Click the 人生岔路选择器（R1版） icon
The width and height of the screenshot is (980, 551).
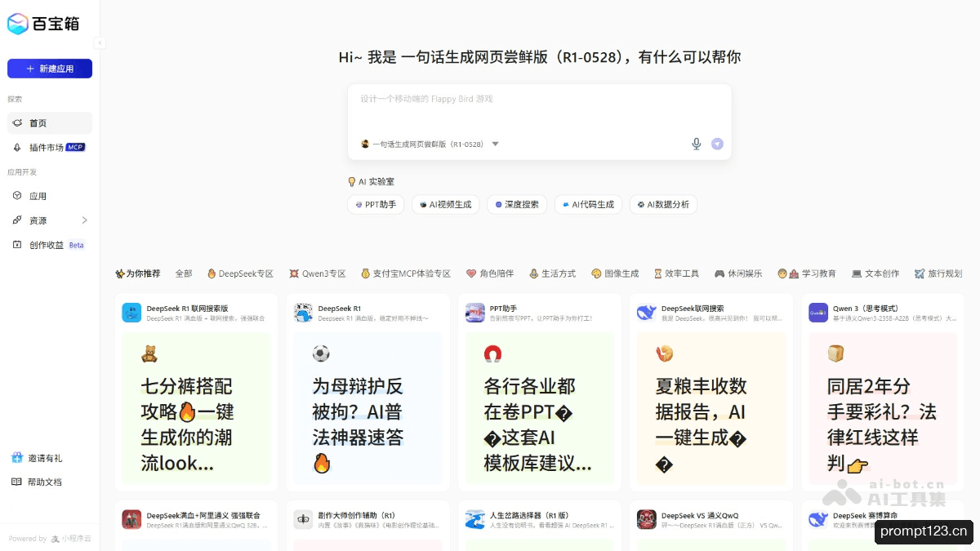(x=475, y=519)
